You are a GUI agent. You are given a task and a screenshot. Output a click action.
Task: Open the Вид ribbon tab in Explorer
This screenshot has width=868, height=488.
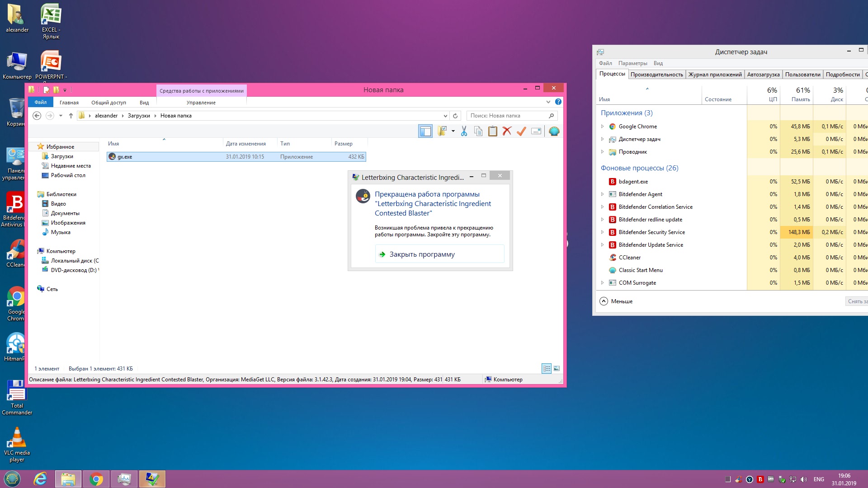pos(144,103)
